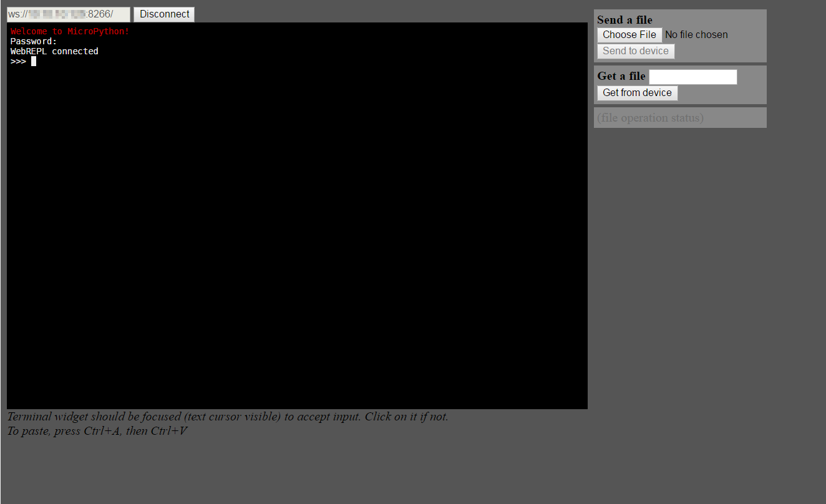Click the Send a file heading
This screenshot has width=826, height=504.
pyautogui.click(x=624, y=20)
